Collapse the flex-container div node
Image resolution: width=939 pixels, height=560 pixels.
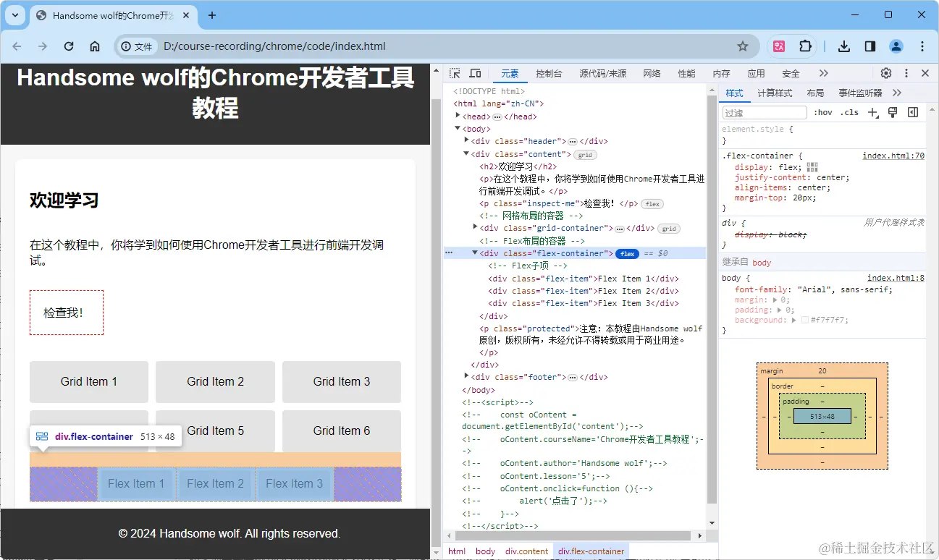tap(475, 253)
